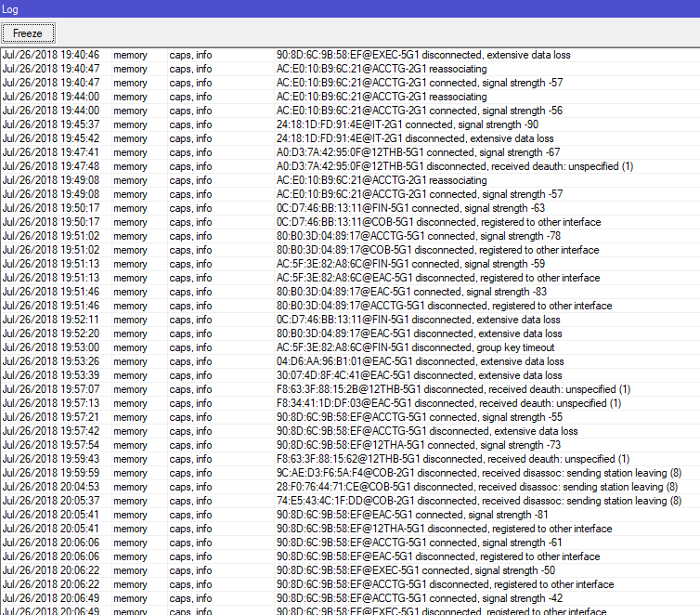Image resolution: width=700 pixels, height=615 pixels.
Task: Click the Freeze button
Action: [x=29, y=33]
